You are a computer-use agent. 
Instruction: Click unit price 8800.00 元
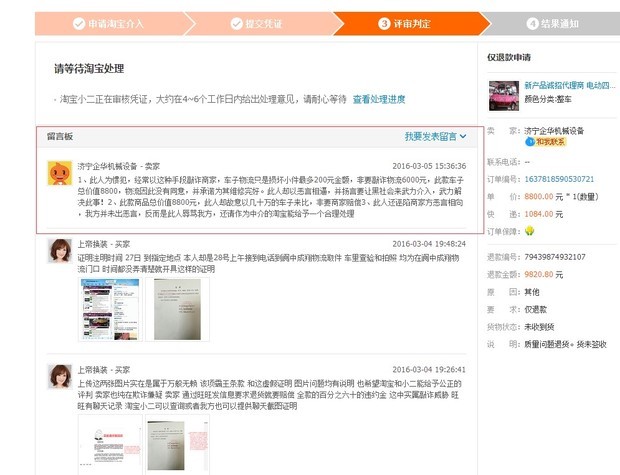click(x=544, y=197)
